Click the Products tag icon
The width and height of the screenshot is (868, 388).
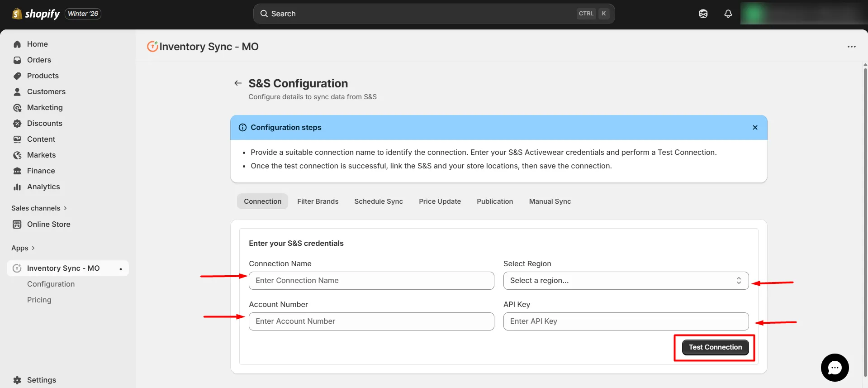pos(17,76)
